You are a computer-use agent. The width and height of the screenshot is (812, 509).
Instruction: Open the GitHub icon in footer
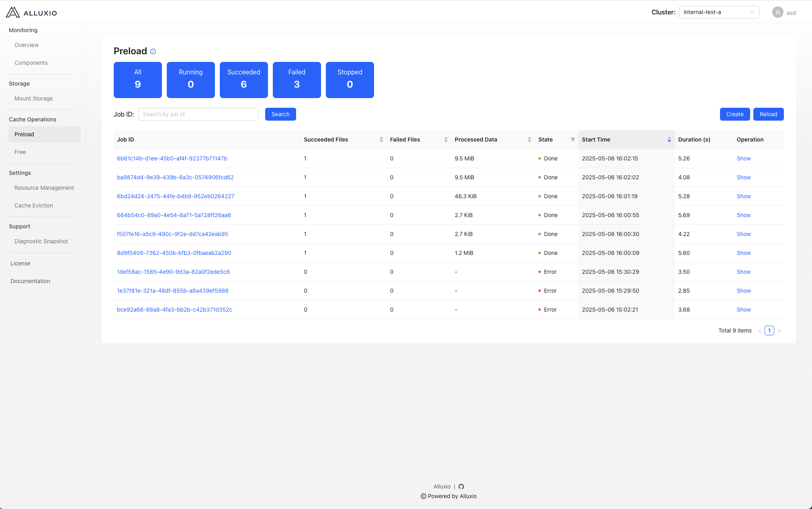(x=461, y=486)
